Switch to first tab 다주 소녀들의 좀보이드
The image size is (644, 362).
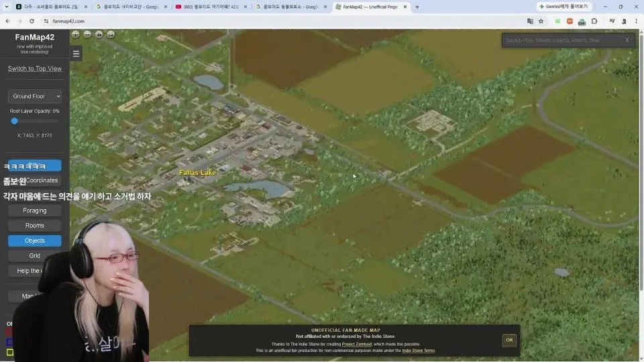pyautogui.click(x=52, y=7)
